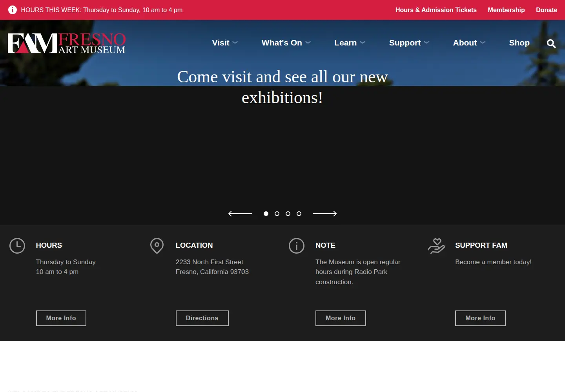Click the heart-in-hand icon beside Support FAM
The height and width of the screenshot is (392, 565).
click(x=436, y=246)
